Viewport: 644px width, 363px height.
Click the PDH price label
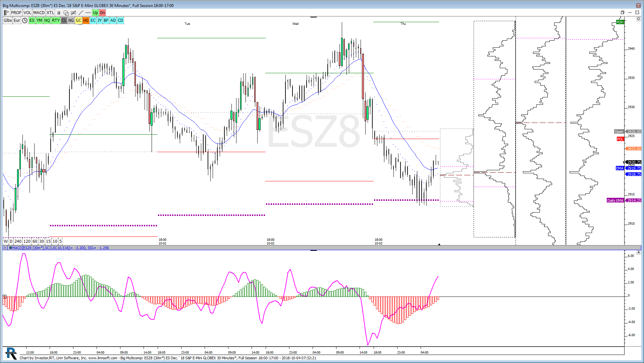620,22
